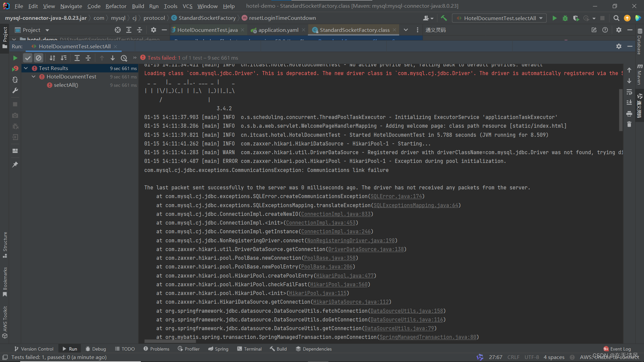Open NonRegisteringDriver.java:198 link

pos(351,240)
